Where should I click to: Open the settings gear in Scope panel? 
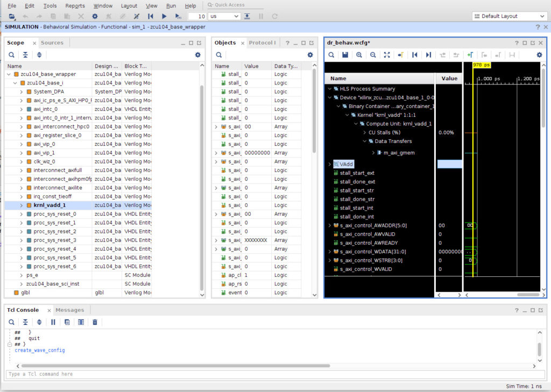pyautogui.click(x=197, y=54)
